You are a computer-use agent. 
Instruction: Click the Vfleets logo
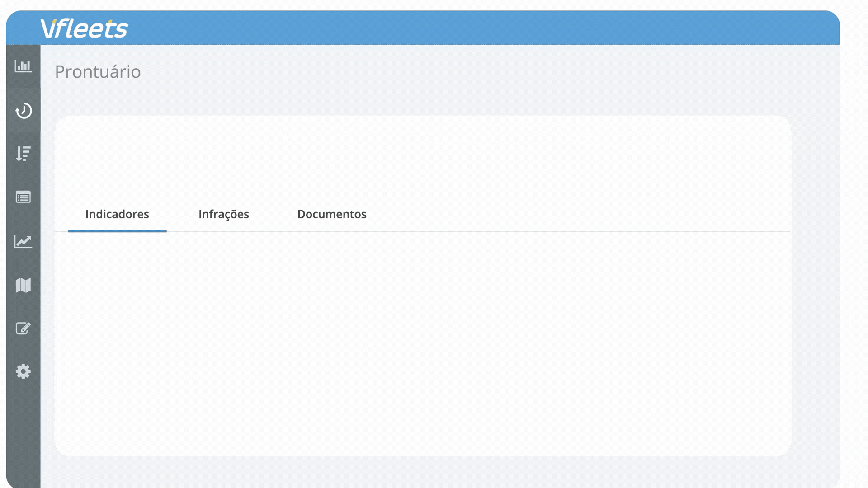pyautogui.click(x=84, y=28)
